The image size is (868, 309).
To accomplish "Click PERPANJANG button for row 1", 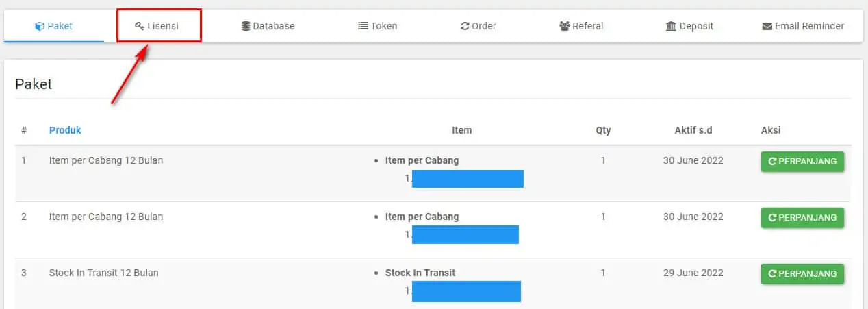I will (x=802, y=162).
